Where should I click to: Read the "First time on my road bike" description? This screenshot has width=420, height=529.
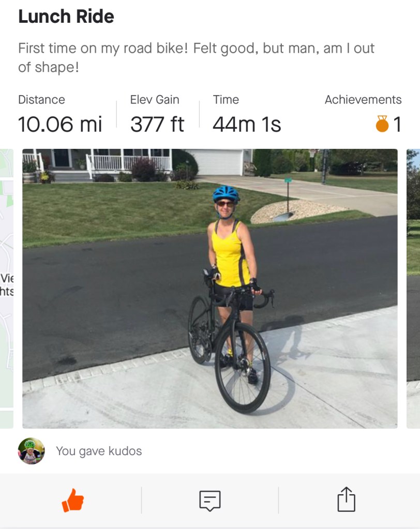coord(196,57)
